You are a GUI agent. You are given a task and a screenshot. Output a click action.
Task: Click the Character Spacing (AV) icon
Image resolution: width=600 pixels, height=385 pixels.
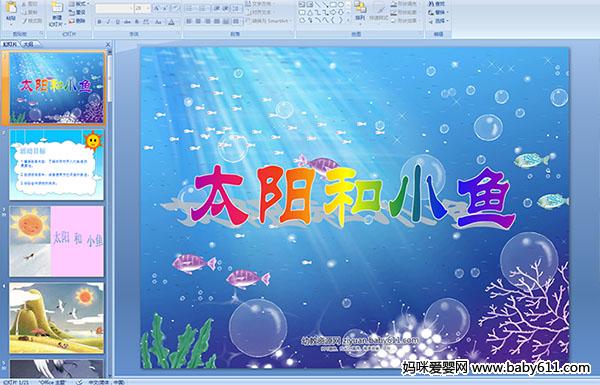(x=146, y=22)
